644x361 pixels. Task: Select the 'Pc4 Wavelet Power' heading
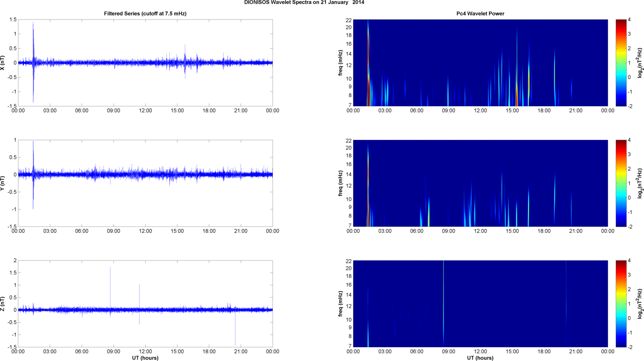(480, 14)
